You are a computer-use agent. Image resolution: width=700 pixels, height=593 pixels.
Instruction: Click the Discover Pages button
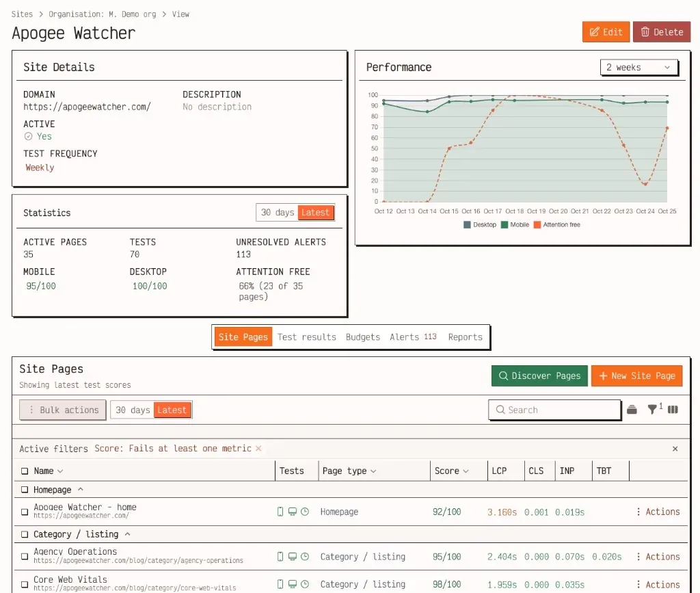coord(539,375)
